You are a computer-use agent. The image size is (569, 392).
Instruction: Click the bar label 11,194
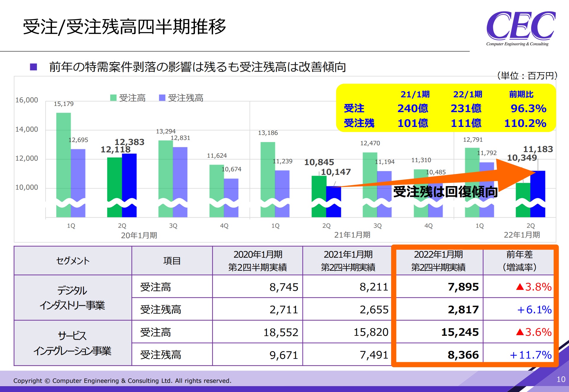(385, 162)
